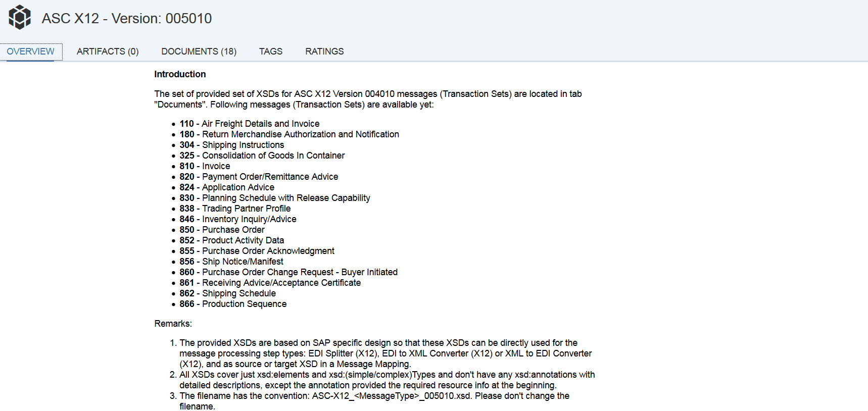
Task: Click the 820 Payment Order/Remittance Advice entry
Action: tap(259, 177)
